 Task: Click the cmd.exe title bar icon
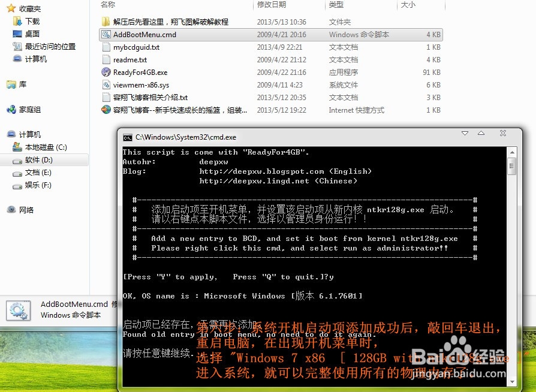[128, 137]
